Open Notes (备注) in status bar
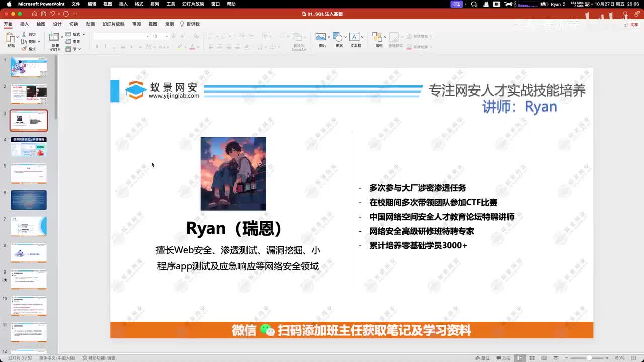 coord(482,358)
